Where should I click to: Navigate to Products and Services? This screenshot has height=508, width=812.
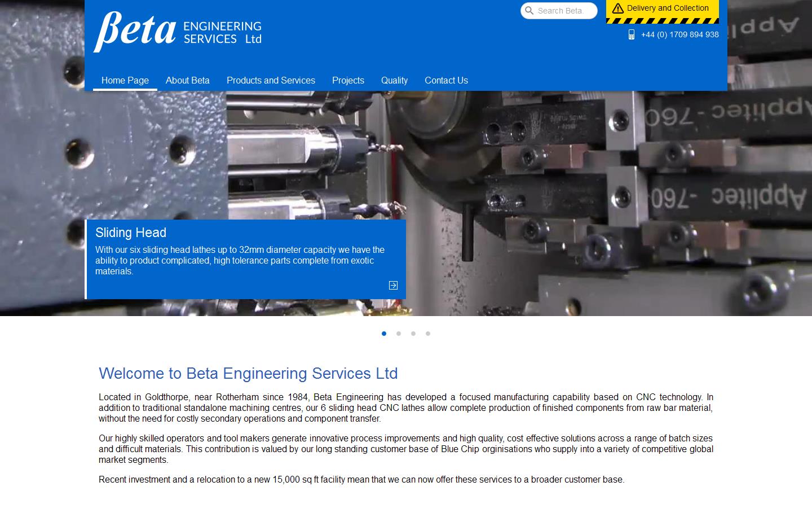(271, 80)
